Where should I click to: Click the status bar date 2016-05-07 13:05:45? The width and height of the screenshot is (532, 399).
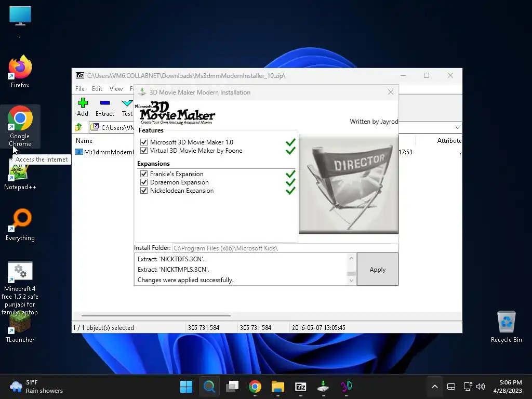(318, 328)
